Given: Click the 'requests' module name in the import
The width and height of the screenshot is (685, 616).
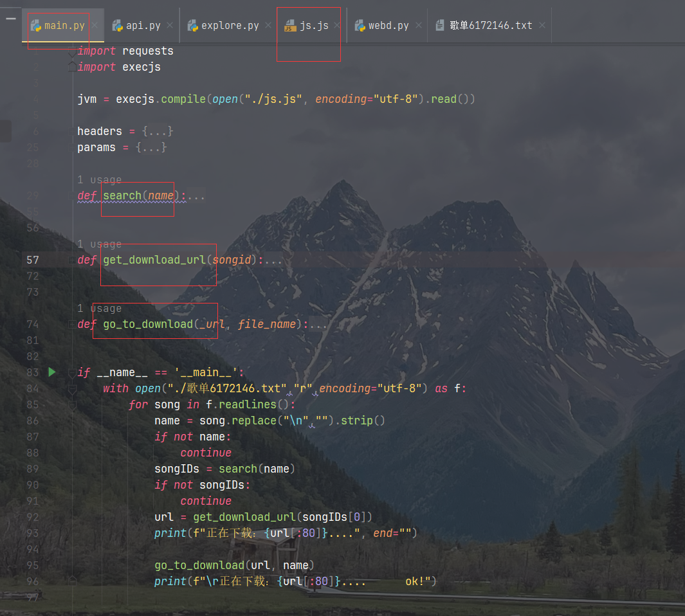Looking at the screenshot, I should (x=148, y=51).
